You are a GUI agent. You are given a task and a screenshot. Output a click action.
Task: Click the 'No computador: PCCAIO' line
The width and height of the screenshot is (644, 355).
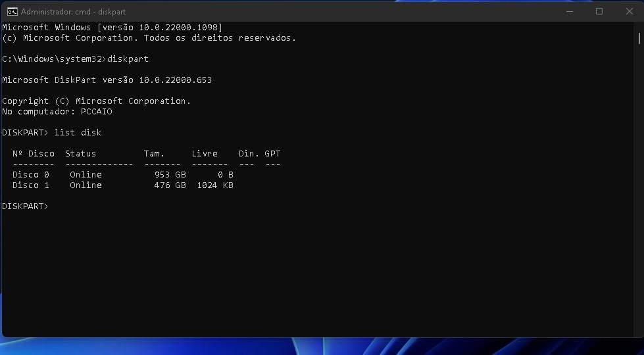(57, 112)
